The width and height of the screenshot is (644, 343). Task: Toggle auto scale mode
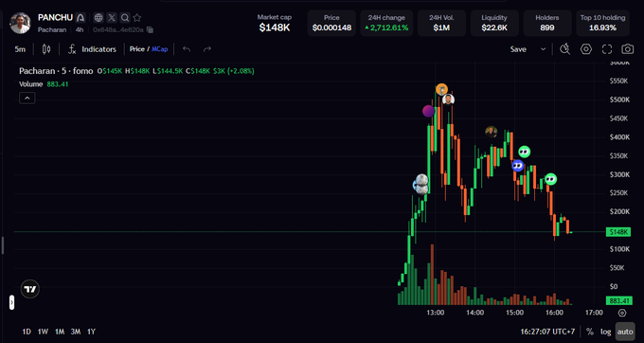625,332
